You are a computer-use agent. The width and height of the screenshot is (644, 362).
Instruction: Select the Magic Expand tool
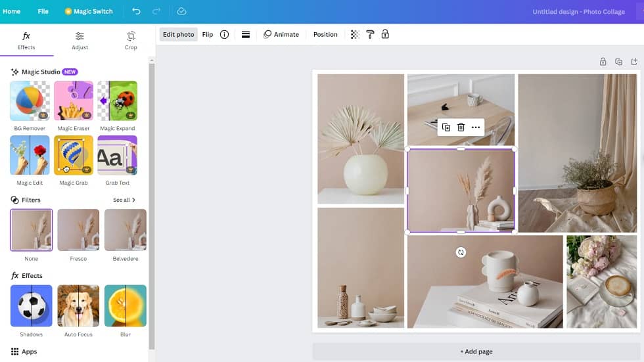(118, 101)
